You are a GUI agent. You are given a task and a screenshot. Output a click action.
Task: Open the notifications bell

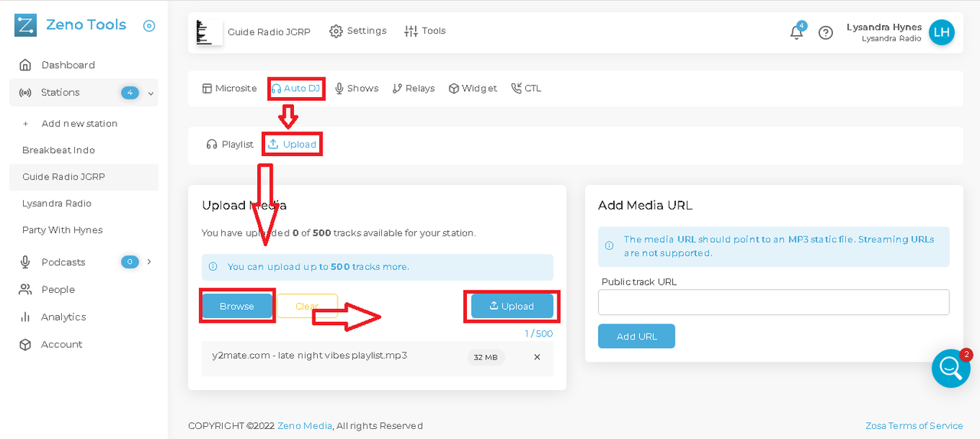click(797, 32)
